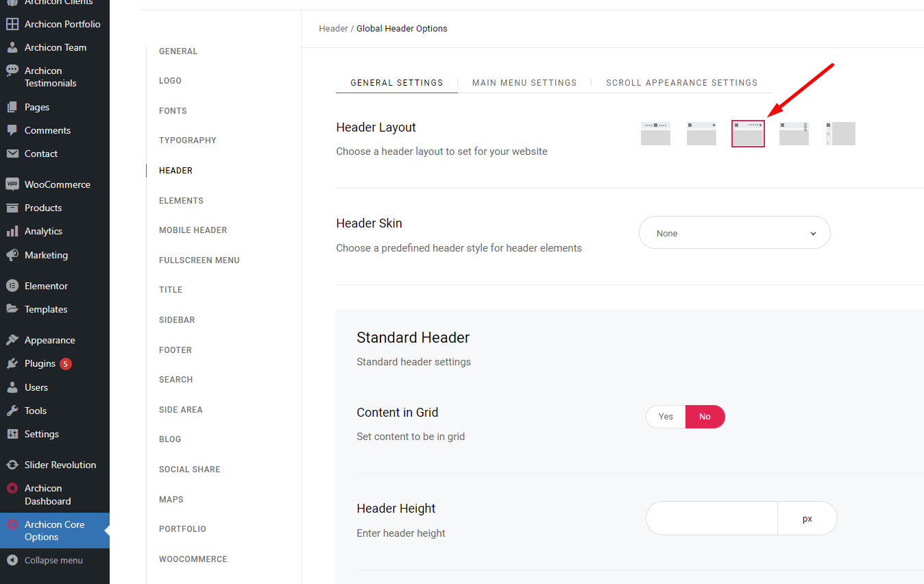Set Content in Grid to No
924x584 pixels.
[705, 417]
